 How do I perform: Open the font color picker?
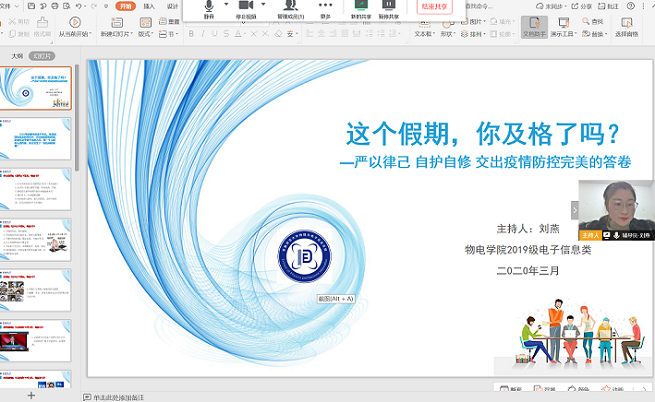tap(239, 34)
